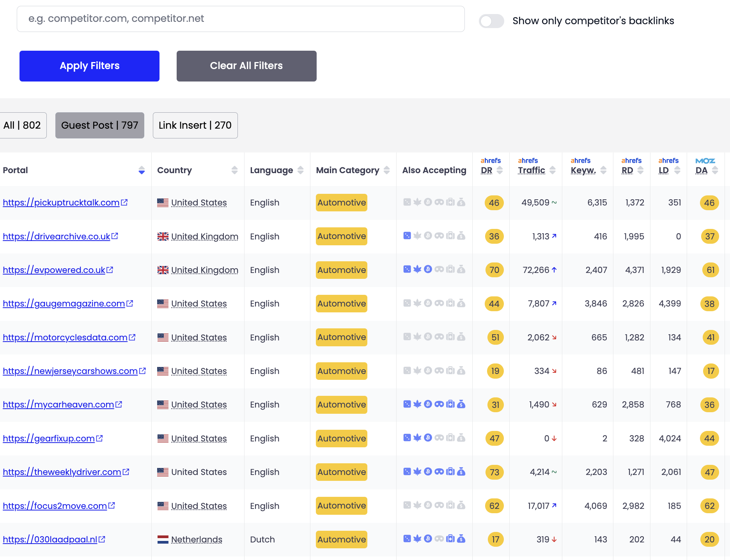Toggle Show only competitor's backlinks switch

[491, 21]
